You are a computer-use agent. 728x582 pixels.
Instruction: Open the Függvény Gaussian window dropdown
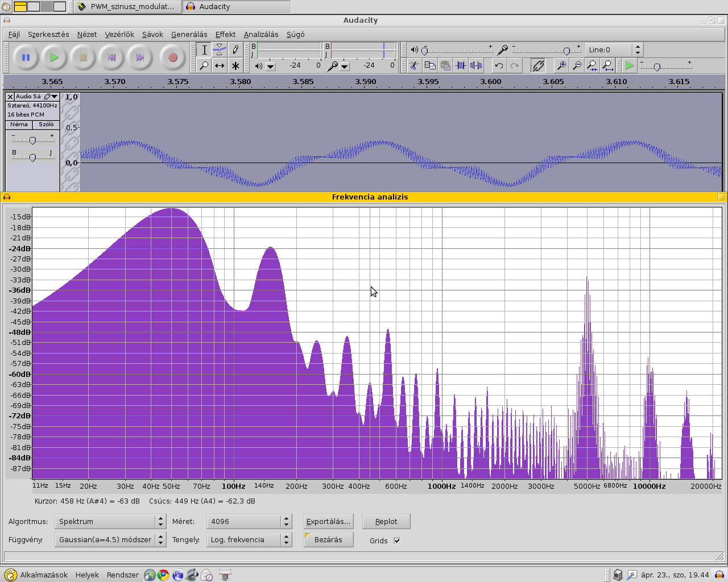click(110, 539)
